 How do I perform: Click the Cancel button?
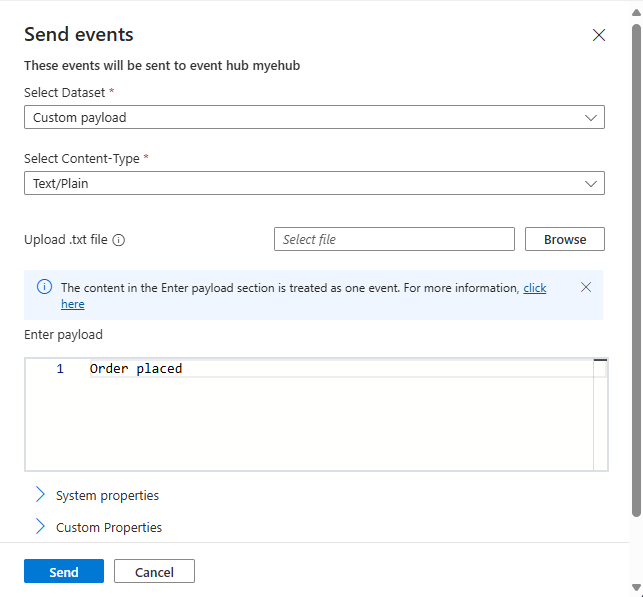pyautogui.click(x=154, y=571)
